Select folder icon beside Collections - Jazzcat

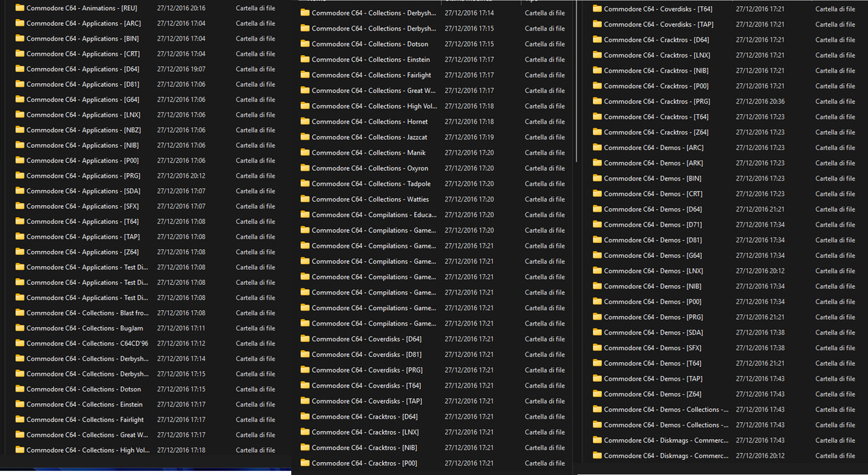pyautogui.click(x=305, y=137)
